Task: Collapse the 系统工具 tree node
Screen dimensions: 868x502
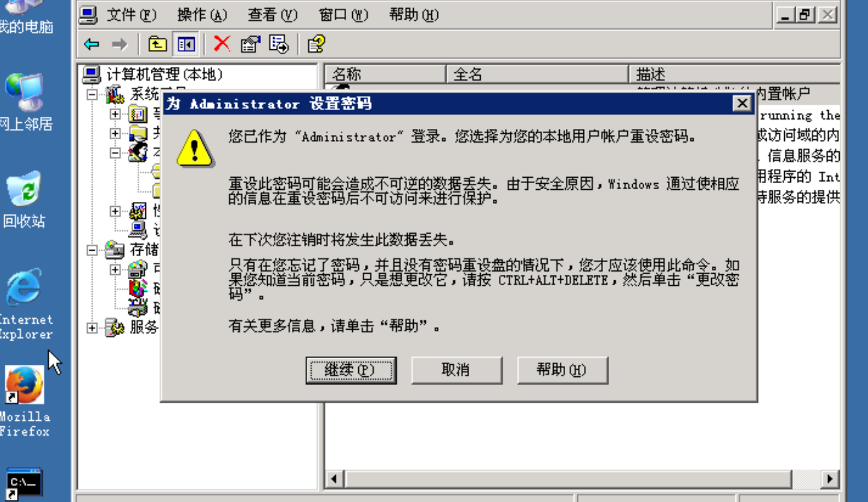Action: (93, 95)
